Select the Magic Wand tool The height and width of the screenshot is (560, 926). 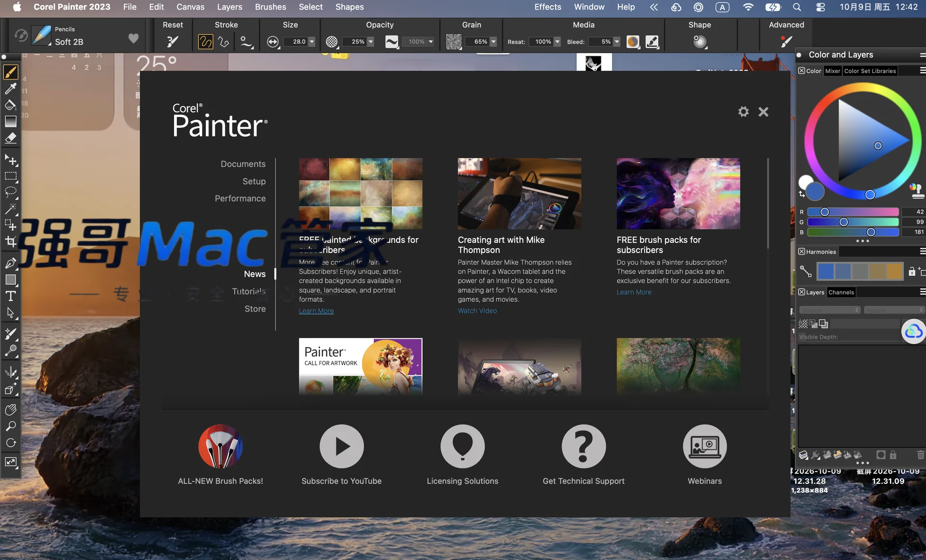click(x=11, y=209)
